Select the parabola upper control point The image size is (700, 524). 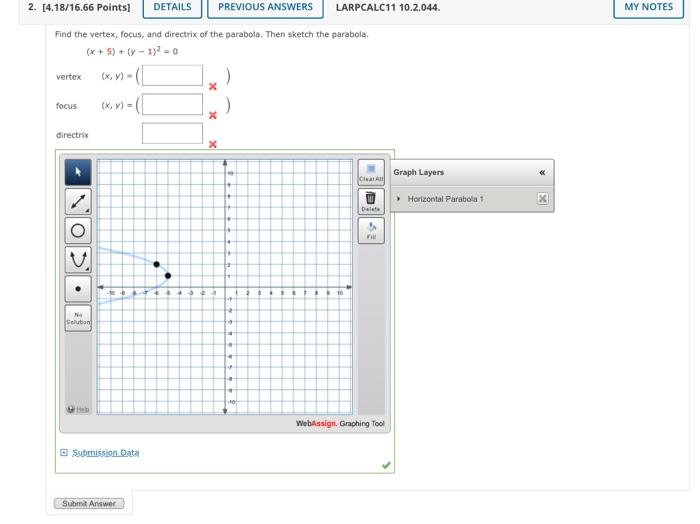click(156, 264)
